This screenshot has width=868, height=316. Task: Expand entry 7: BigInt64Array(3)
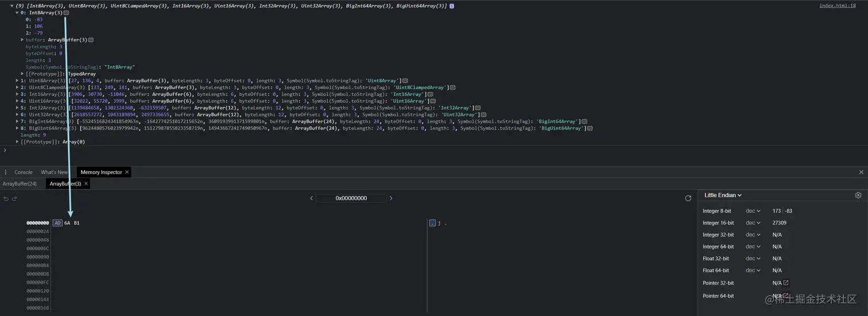click(x=17, y=122)
